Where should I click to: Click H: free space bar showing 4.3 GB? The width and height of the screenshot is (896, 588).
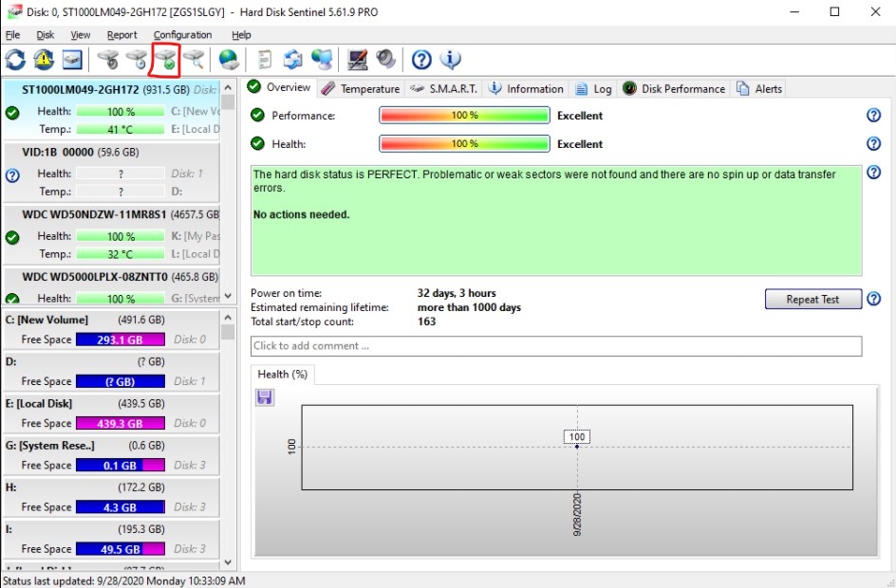[121, 507]
